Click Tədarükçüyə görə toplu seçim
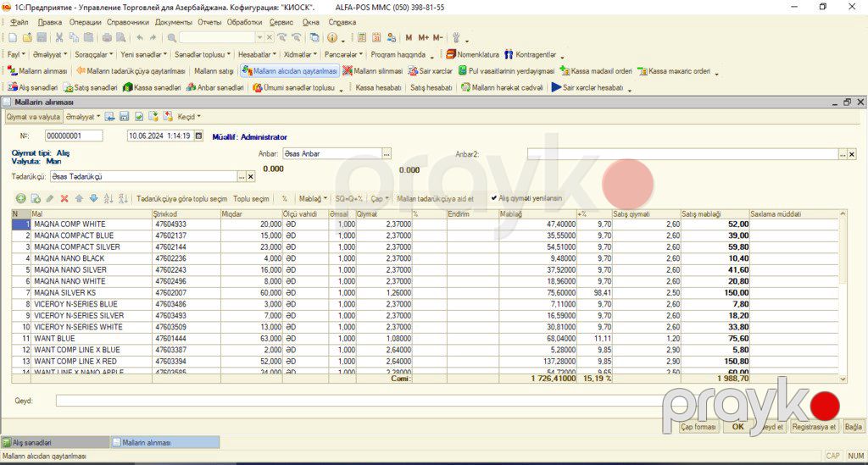 [x=181, y=198]
